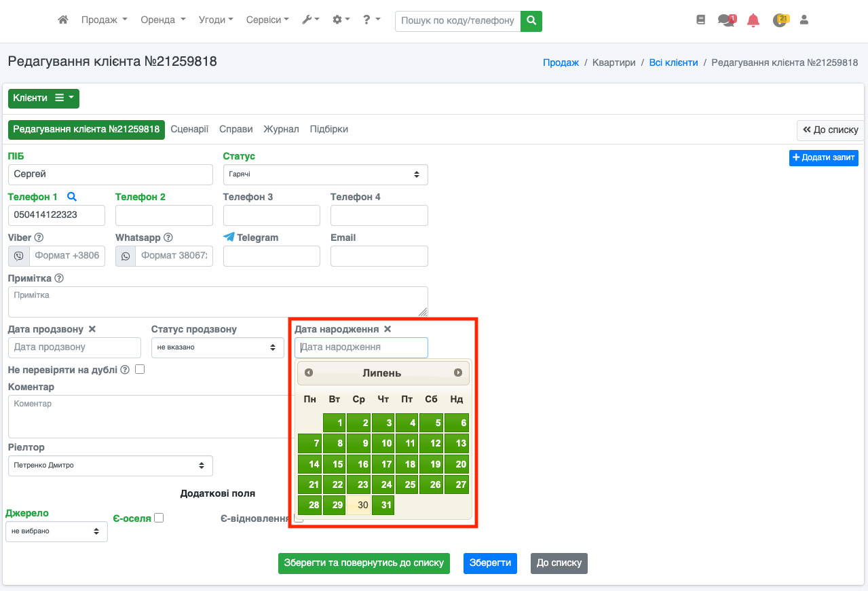Open the Продаж menu in navbar
The height and width of the screenshot is (591, 868).
point(104,20)
